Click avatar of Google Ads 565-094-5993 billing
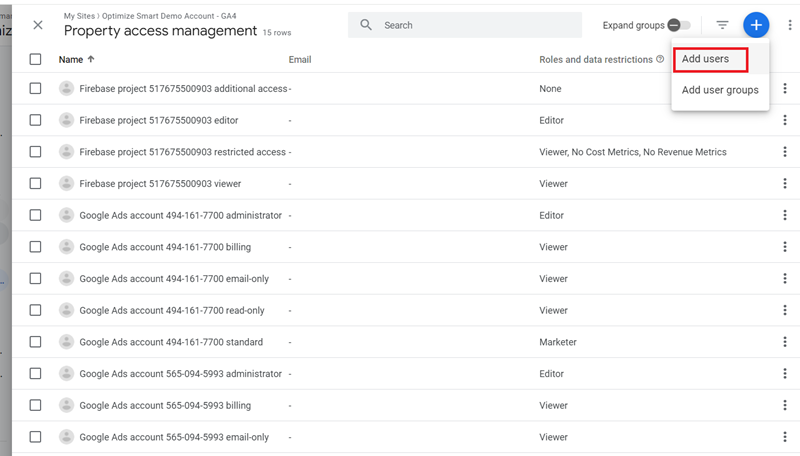The height and width of the screenshot is (456, 800). pyautogui.click(x=66, y=405)
